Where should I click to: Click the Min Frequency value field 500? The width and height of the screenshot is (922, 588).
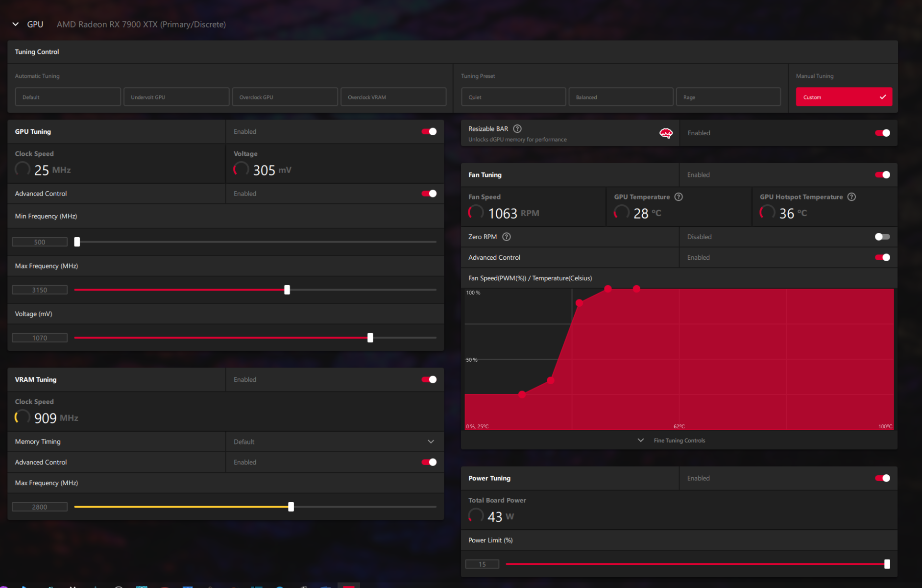pos(40,242)
